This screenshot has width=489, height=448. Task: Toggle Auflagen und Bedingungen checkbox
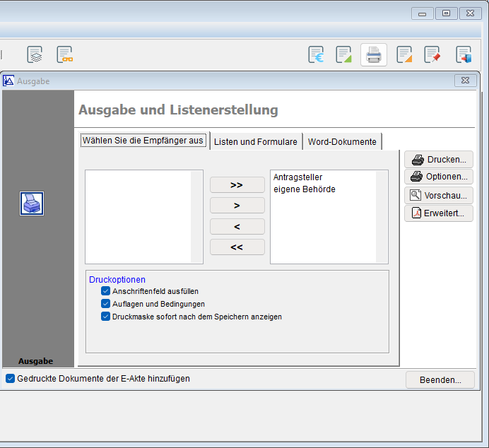pyautogui.click(x=106, y=304)
